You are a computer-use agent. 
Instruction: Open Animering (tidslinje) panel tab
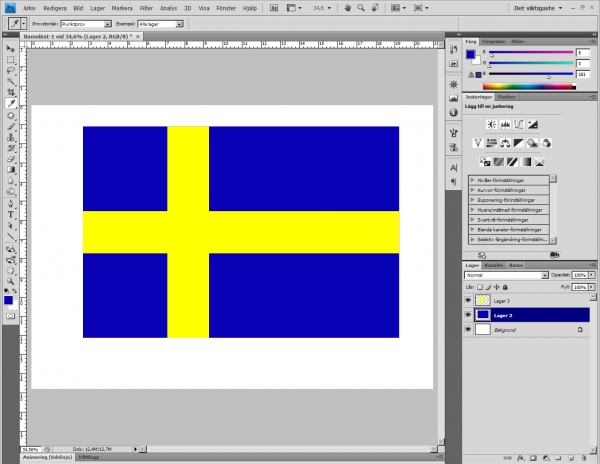[47, 457]
